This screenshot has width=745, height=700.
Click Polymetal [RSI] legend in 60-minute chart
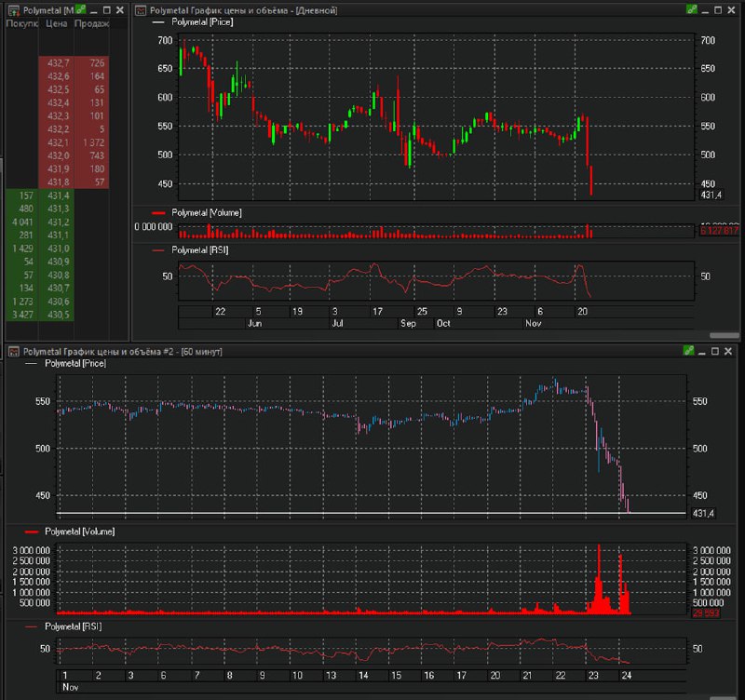[73, 626]
